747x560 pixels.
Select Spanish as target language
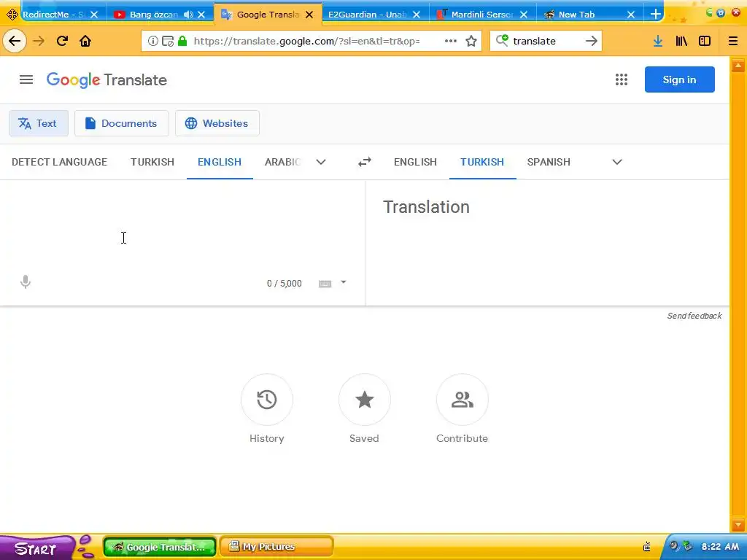(x=549, y=162)
